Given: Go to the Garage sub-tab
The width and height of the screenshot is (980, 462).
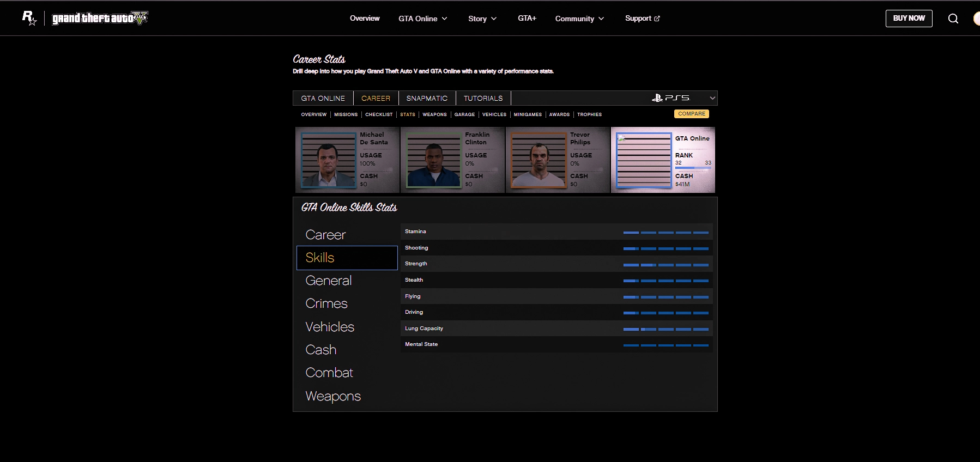Looking at the screenshot, I should [464, 114].
